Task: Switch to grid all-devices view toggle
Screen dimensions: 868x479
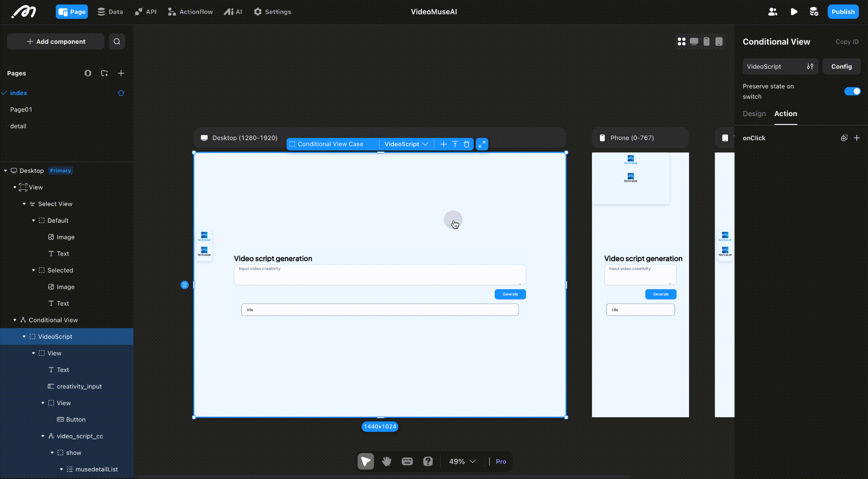Action: (x=681, y=42)
